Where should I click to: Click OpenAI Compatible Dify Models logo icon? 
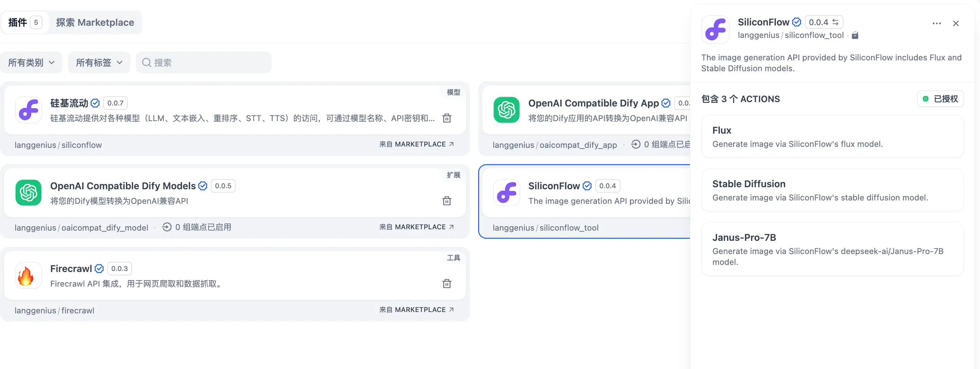coord(29,193)
